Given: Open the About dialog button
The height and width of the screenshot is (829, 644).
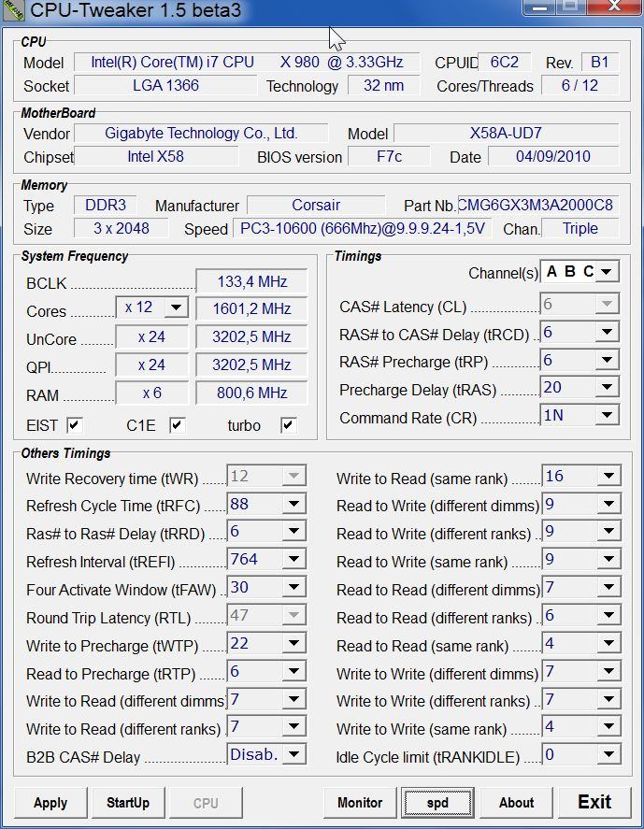Looking at the screenshot, I should click(x=516, y=803).
